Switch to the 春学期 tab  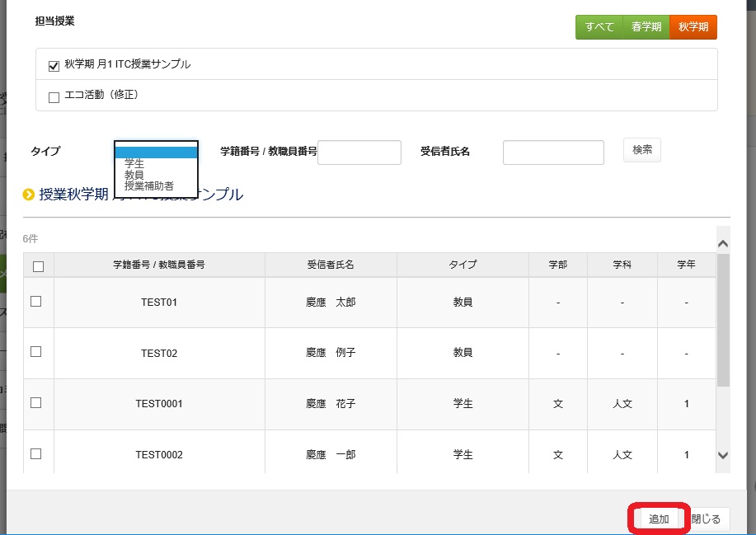tap(646, 26)
